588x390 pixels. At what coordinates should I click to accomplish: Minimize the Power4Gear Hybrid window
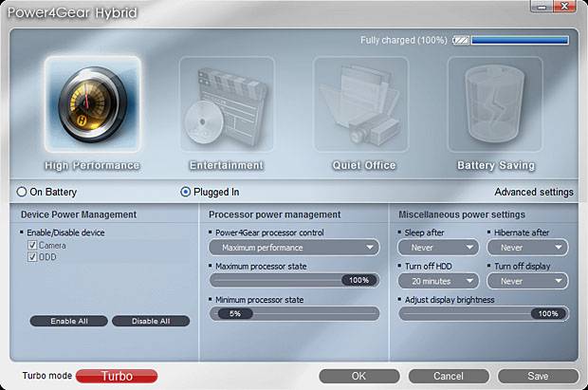[x=542, y=7]
